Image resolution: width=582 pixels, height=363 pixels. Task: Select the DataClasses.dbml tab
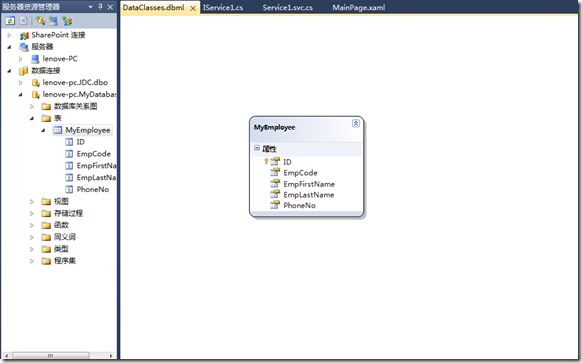point(154,7)
